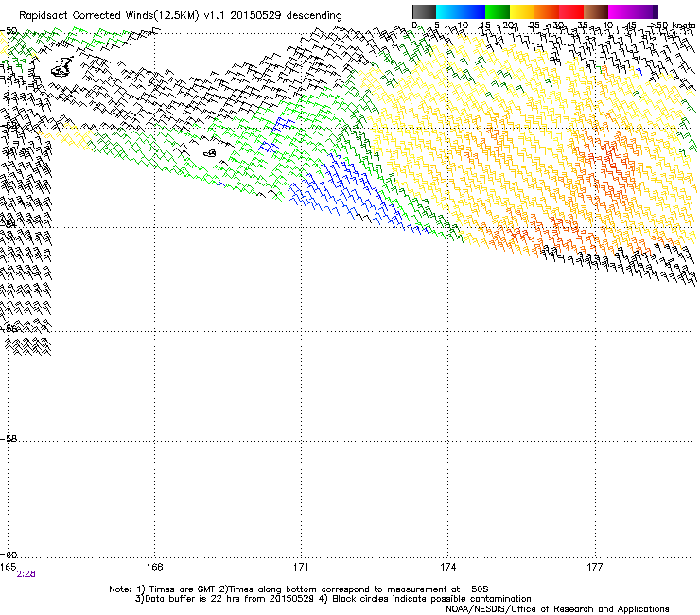700x615 pixels.
Task: Click the '-52' latitude label
Action: [9, 127]
